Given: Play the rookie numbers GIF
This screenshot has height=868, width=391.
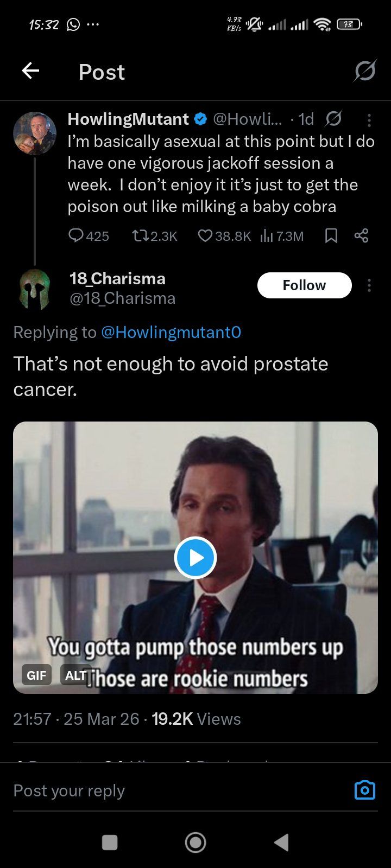Looking at the screenshot, I should [x=195, y=558].
